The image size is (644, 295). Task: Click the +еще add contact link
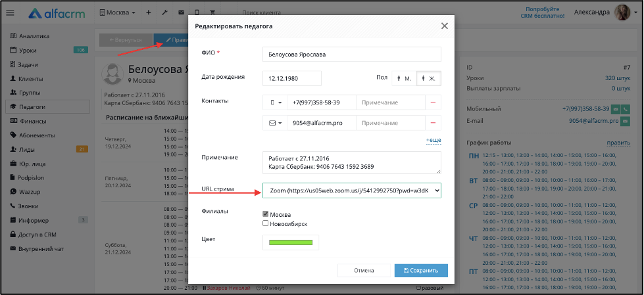433,140
